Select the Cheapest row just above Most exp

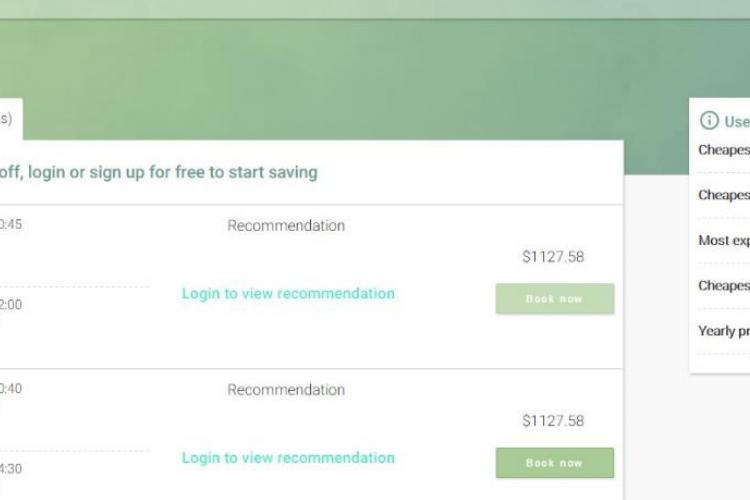(724, 195)
